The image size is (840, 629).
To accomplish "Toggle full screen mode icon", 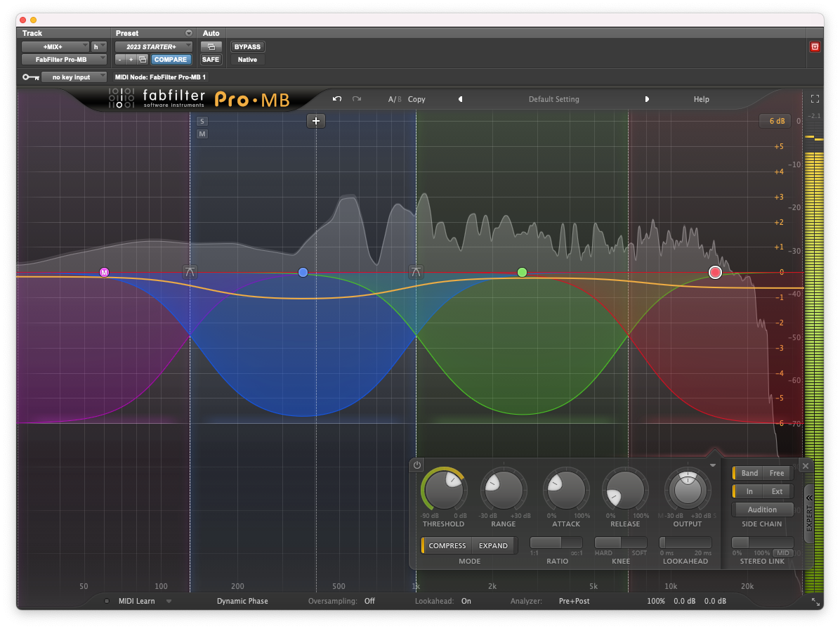I will (815, 99).
